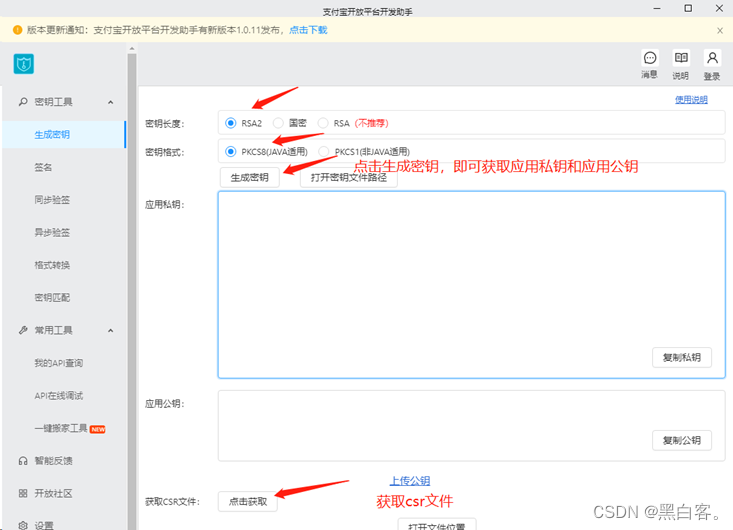This screenshot has height=530, width=733.
Task: Click the NEW badge on 一键搬家工具
Action: [98, 430]
